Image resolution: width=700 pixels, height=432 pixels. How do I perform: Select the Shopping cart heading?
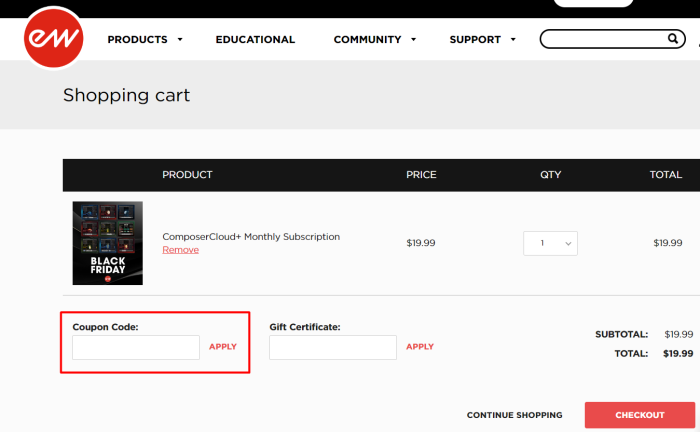click(126, 95)
